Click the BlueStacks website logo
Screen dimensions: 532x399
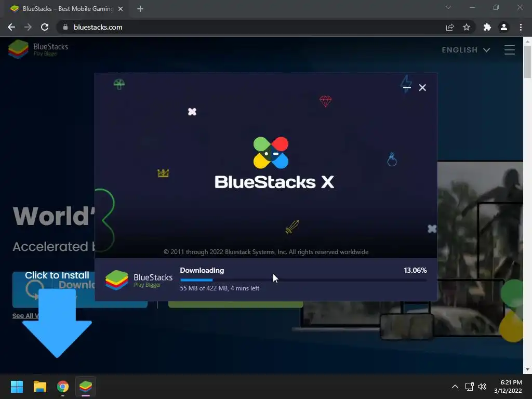pyautogui.click(x=38, y=49)
